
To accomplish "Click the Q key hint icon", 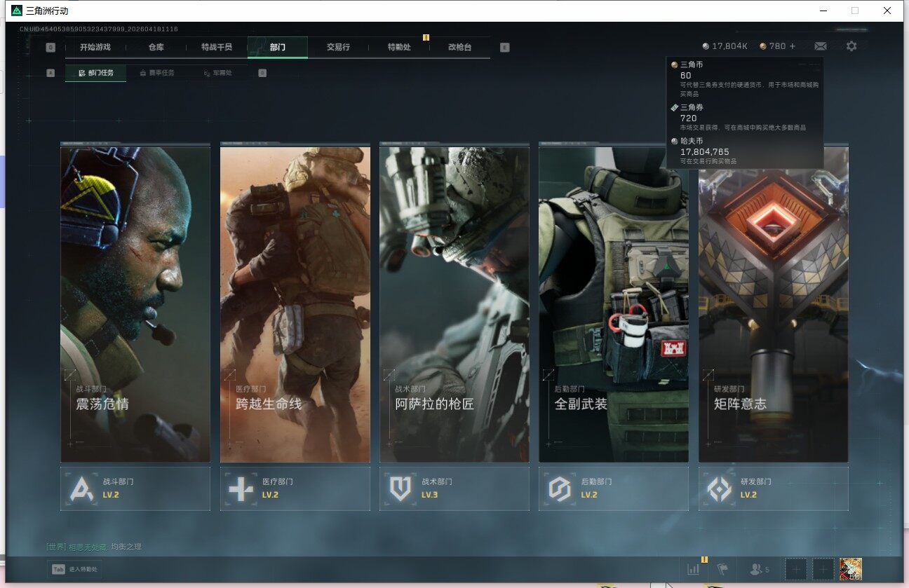I will [x=50, y=48].
